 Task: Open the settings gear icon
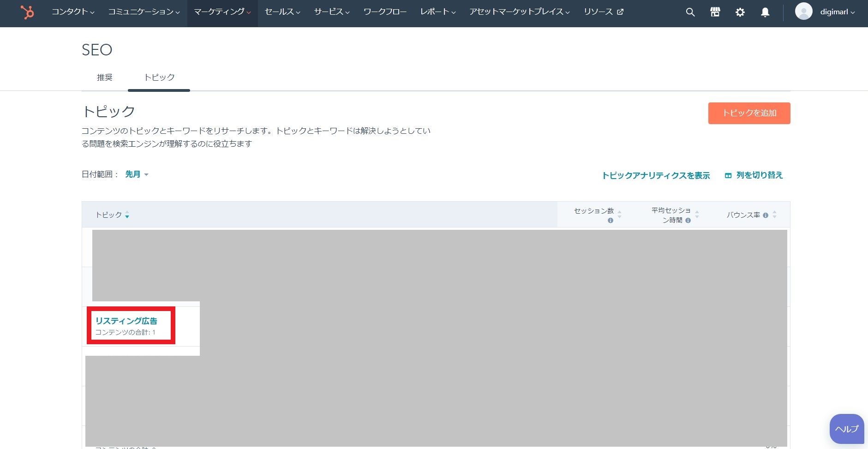(740, 12)
